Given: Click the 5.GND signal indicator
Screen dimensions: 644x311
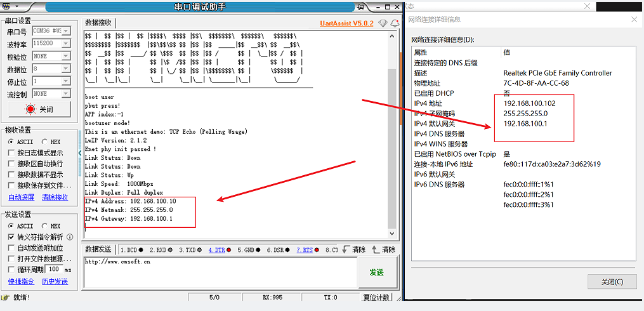Looking at the screenshot, I should [x=249, y=250].
